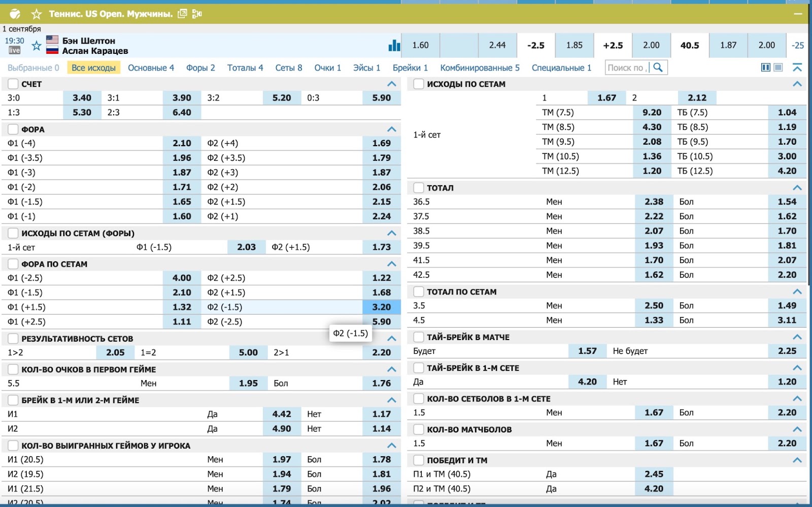Open the Сеты 8 tab

[x=289, y=67]
